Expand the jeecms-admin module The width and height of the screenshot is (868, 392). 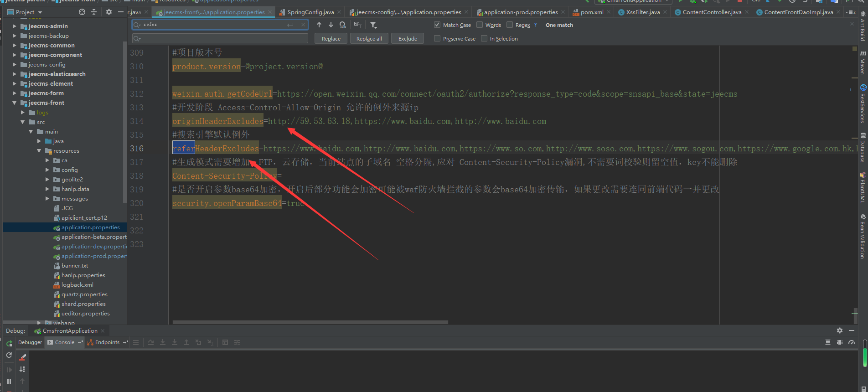pos(15,26)
